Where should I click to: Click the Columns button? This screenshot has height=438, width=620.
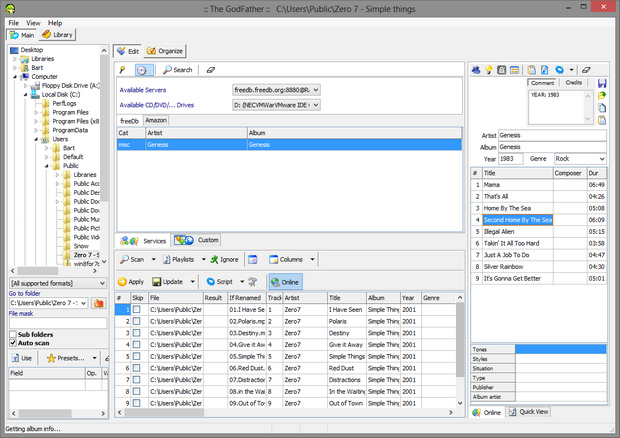(286, 260)
